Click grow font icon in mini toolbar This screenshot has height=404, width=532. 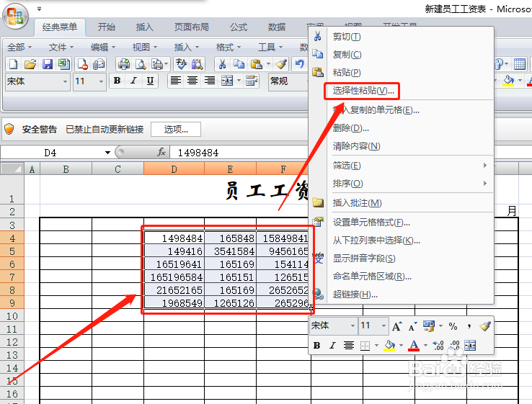pos(396,326)
